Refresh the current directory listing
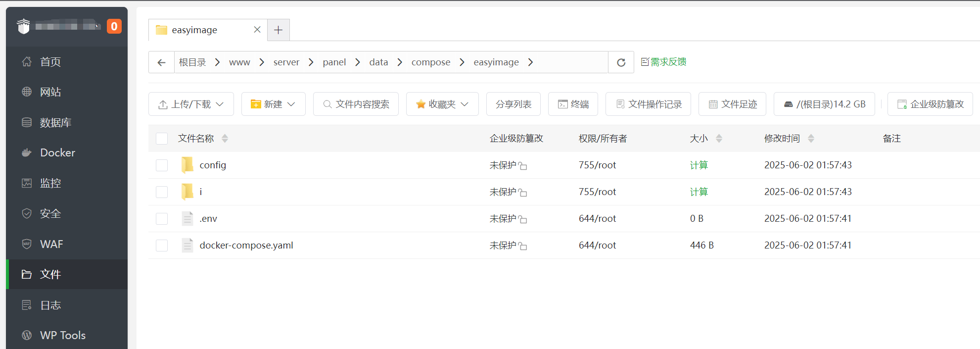980x349 pixels. [621, 62]
